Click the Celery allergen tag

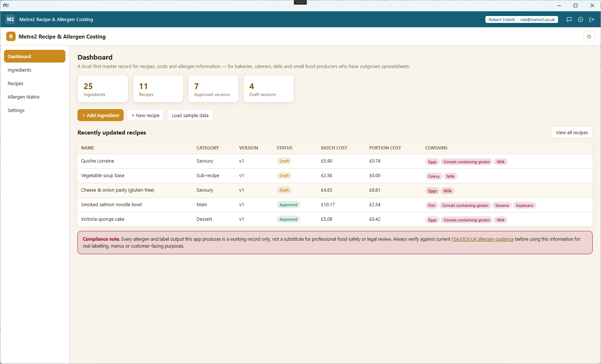point(434,176)
